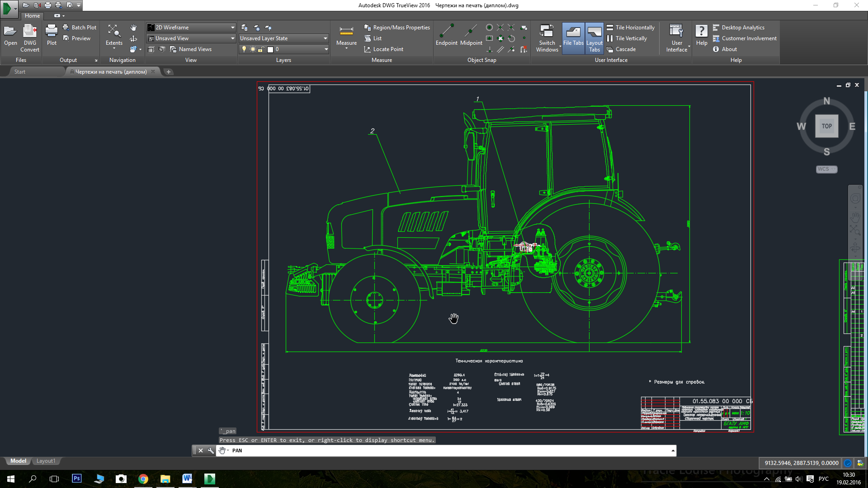Open Switch Windows menu
The width and height of the screenshot is (868, 488).
[x=547, y=38]
